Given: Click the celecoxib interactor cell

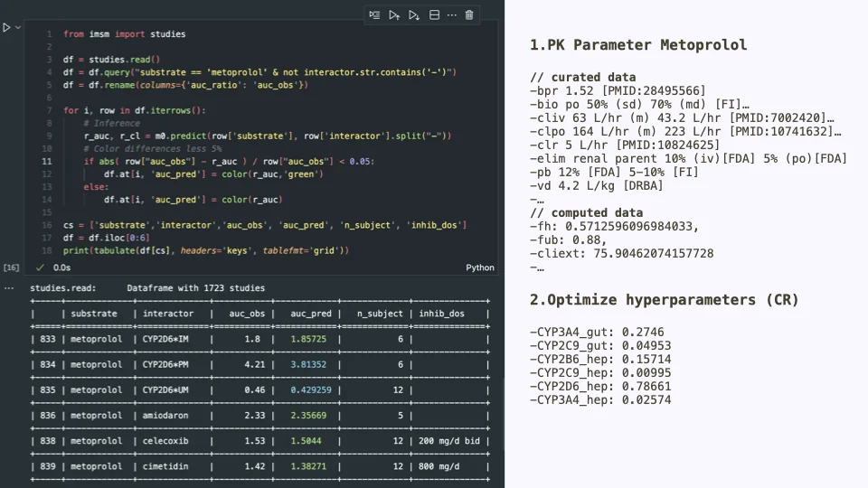Looking at the screenshot, I should pyautogui.click(x=165, y=440).
